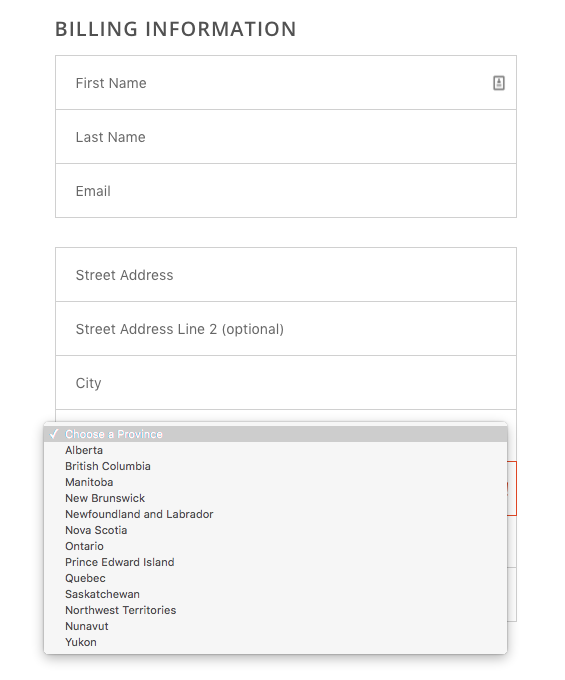Choose Prince Edward Island option

[275, 562]
